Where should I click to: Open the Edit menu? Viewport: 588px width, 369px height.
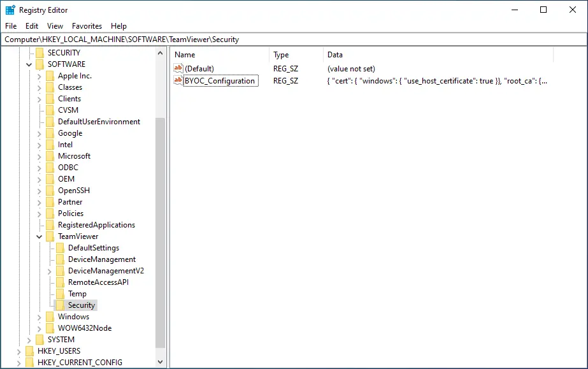coord(32,26)
